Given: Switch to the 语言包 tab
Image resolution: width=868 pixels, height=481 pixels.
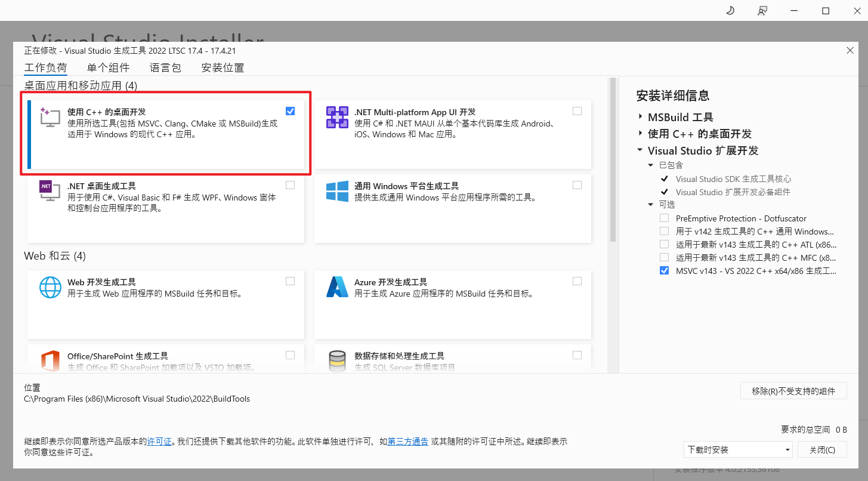Looking at the screenshot, I should 165,67.
